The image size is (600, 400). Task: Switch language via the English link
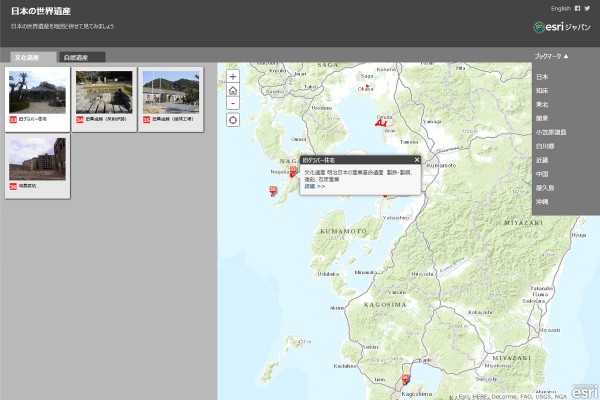pyautogui.click(x=562, y=8)
